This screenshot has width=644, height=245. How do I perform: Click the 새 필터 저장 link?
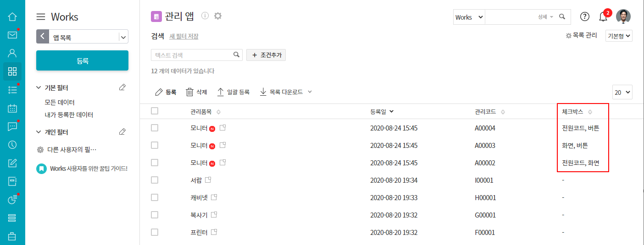[183, 36]
